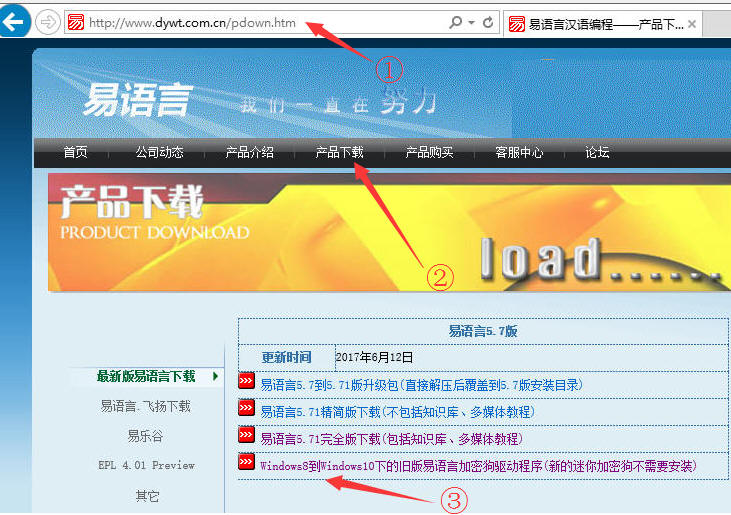Image resolution: width=731 pixels, height=515 pixels.
Task: Click the Refresh page icon
Action: pyautogui.click(x=488, y=22)
